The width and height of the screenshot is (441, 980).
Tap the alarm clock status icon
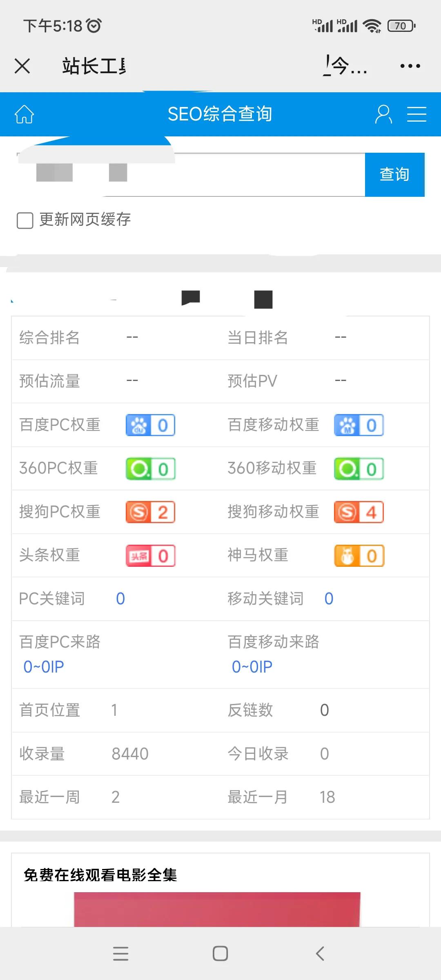(x=94, y=26)
